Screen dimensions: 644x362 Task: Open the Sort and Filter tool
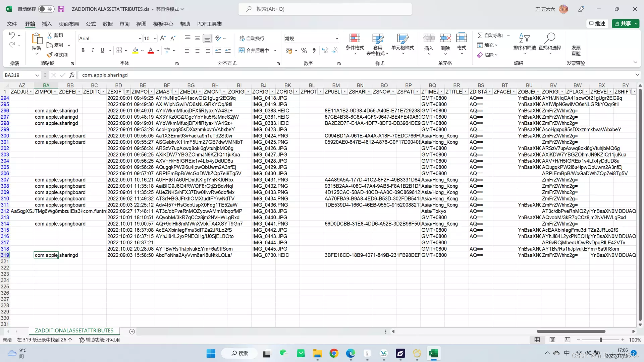(x=524, y=38)
